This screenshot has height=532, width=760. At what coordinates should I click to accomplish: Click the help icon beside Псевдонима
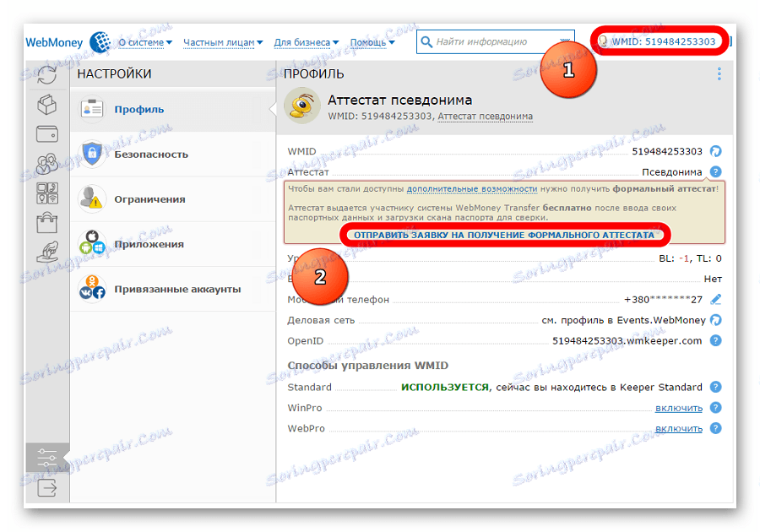715,171
